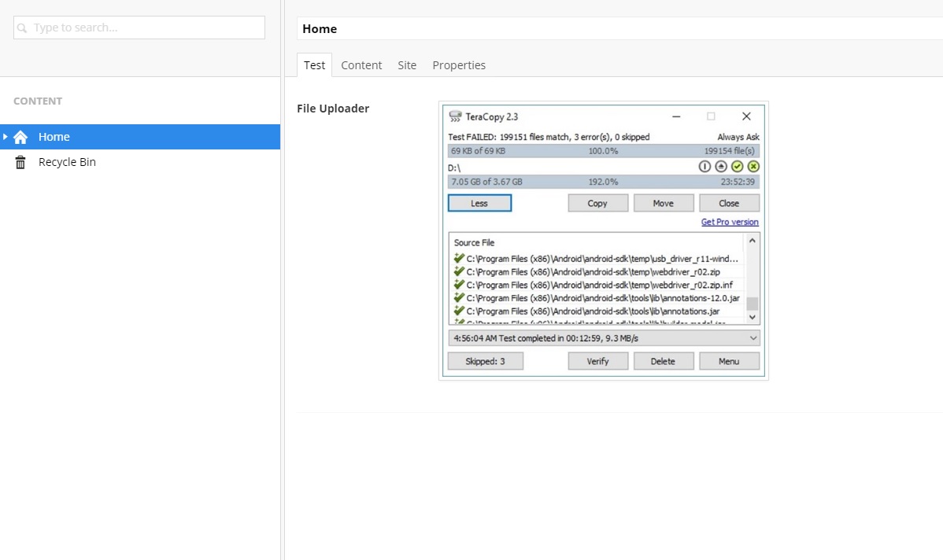Open the Get Pro version link
Image resolution: width=943 pixels, height=560 pixels.
(x=730, y=222)
